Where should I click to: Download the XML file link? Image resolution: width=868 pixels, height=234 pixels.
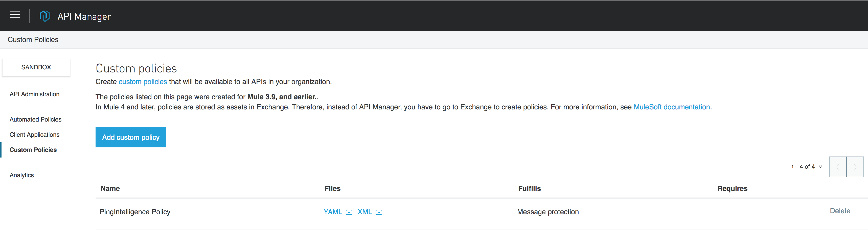click(364, 212)
